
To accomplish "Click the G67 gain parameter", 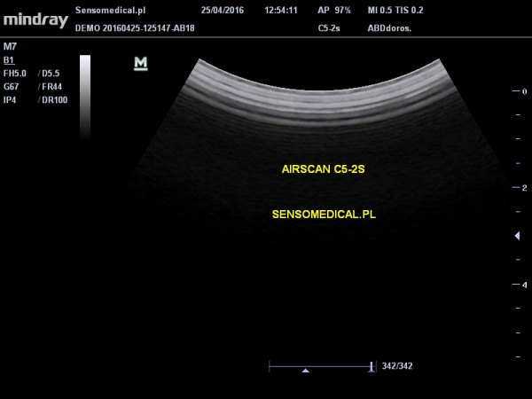I will point(11,87).
